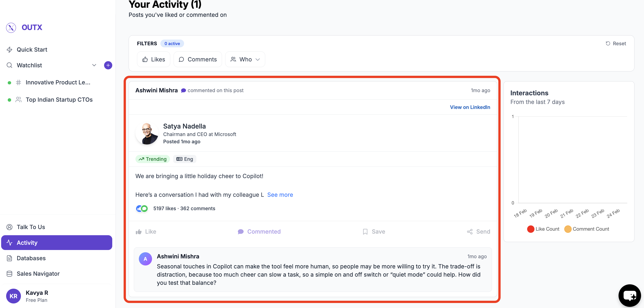Click the Reset filters icon
The height and width of the screenshot is (308, 644).
click(608, 43)
